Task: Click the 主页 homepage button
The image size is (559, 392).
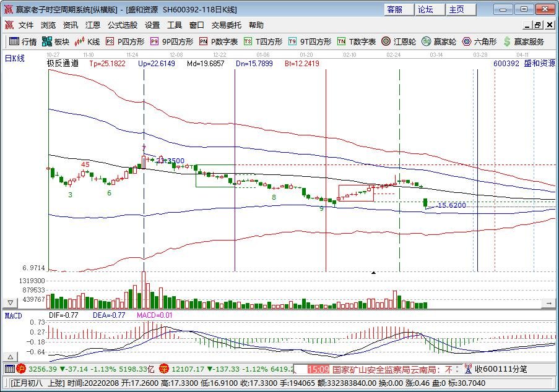Action: 461,10
